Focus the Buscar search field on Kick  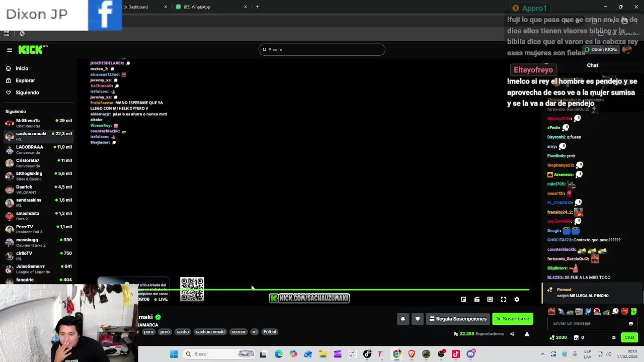click(322, 50)
